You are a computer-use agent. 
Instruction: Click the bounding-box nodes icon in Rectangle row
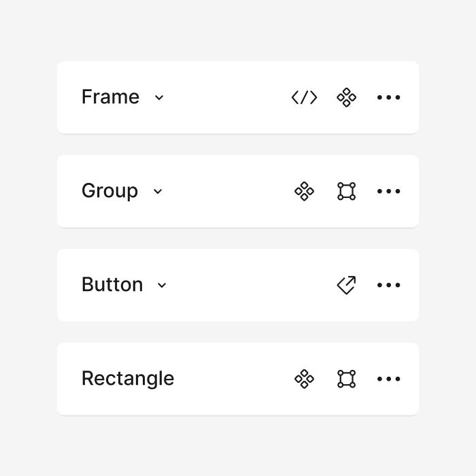tap(346, 379)
